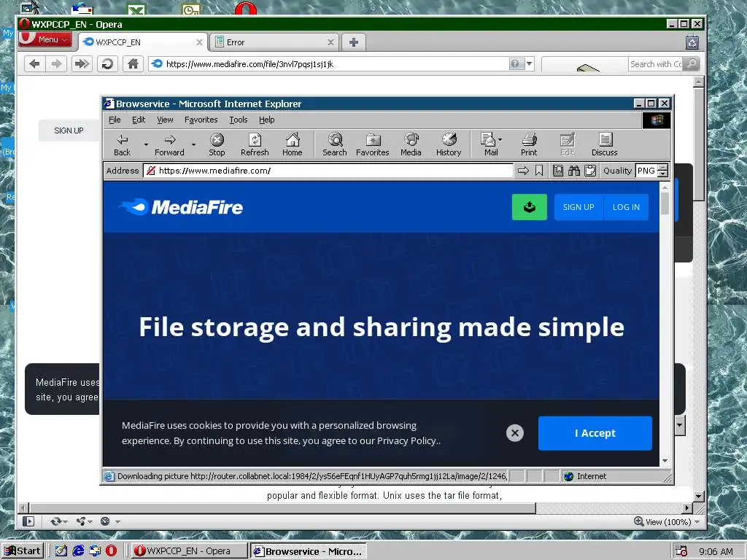Open the View (100%) zoom dropdown in Opera
Image resolution: width=747 pixels, height=560 pixels.
[667, 521]
